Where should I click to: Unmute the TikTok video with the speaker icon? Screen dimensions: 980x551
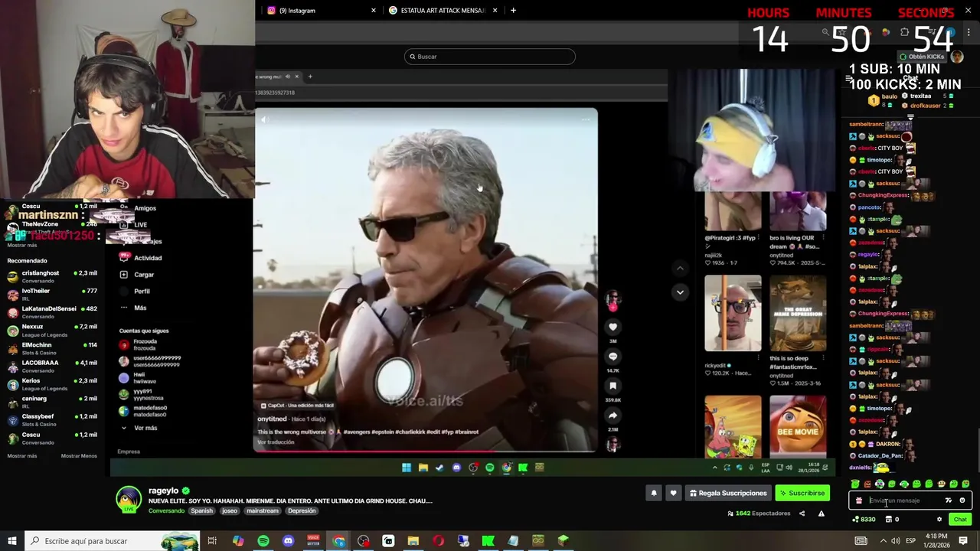click(264, 119)
